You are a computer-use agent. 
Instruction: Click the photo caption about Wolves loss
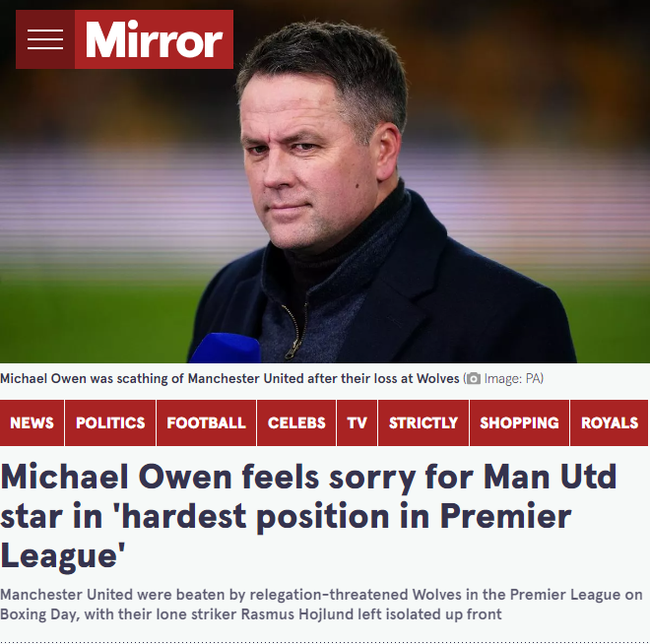[x=229, y=378]
